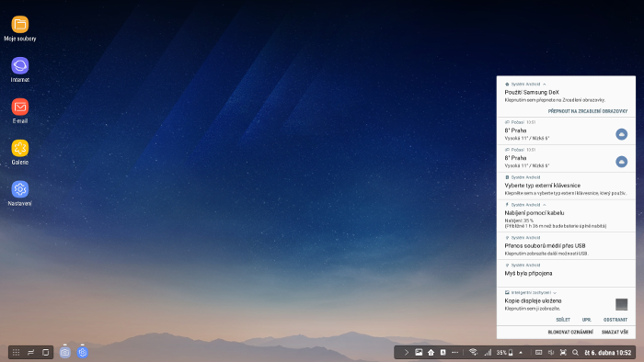Image resolution: width=644 pixels, height=362 pixels.
Task: Click the taskbar icon right of recents
Action: [x=46, y=352]
